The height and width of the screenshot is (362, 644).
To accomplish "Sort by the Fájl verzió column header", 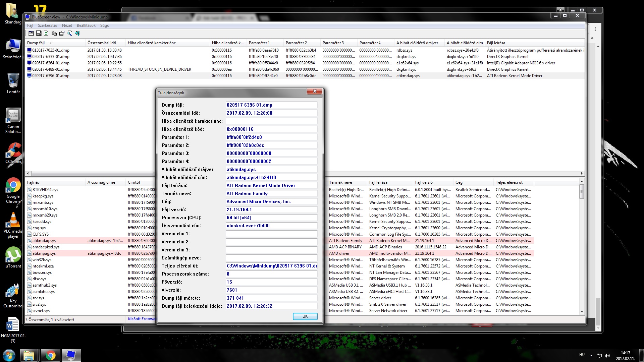I will coord(433,182).
